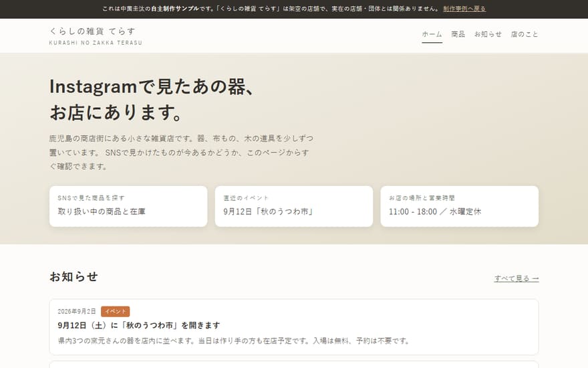588x368 pixels.
Task: Click the お知らせ section heading
Action: point(73,277)
